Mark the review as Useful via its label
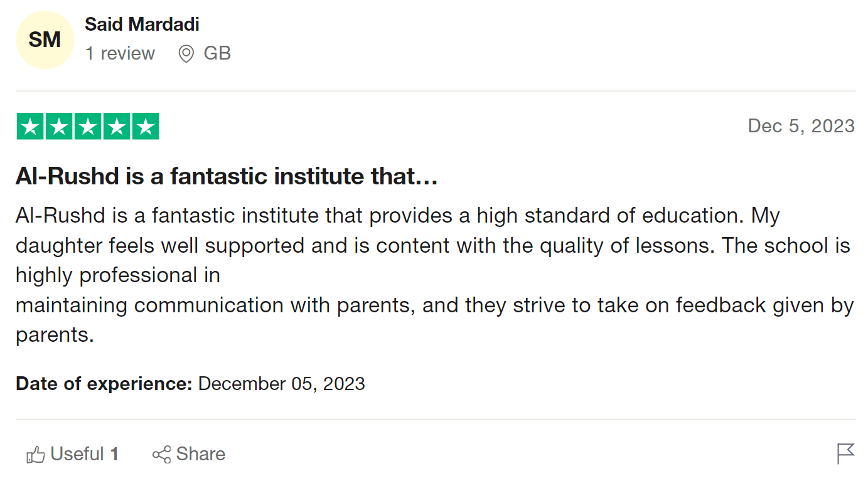The image size is (868, 486). tap(77, 454)
